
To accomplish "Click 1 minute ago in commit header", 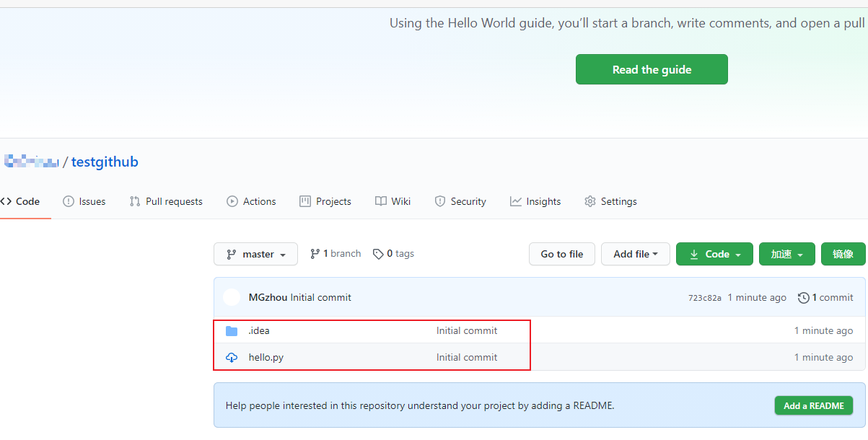I will [757, 297].
